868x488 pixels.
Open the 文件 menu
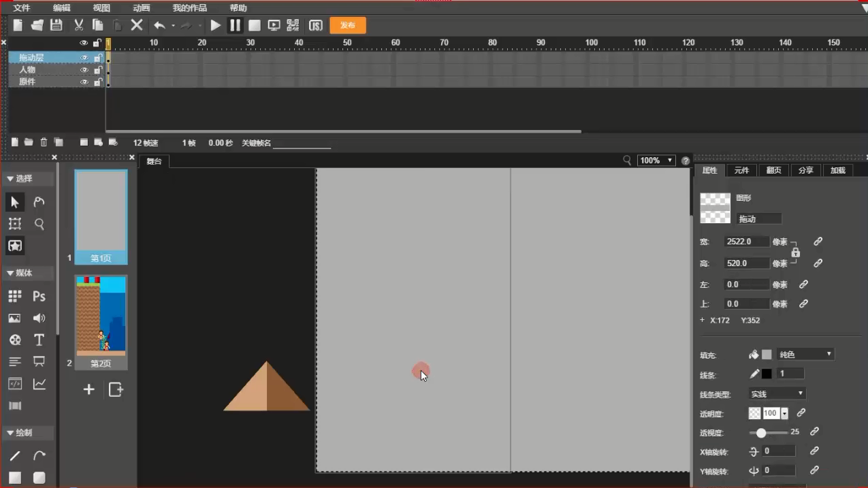click(x=22, y=8)
